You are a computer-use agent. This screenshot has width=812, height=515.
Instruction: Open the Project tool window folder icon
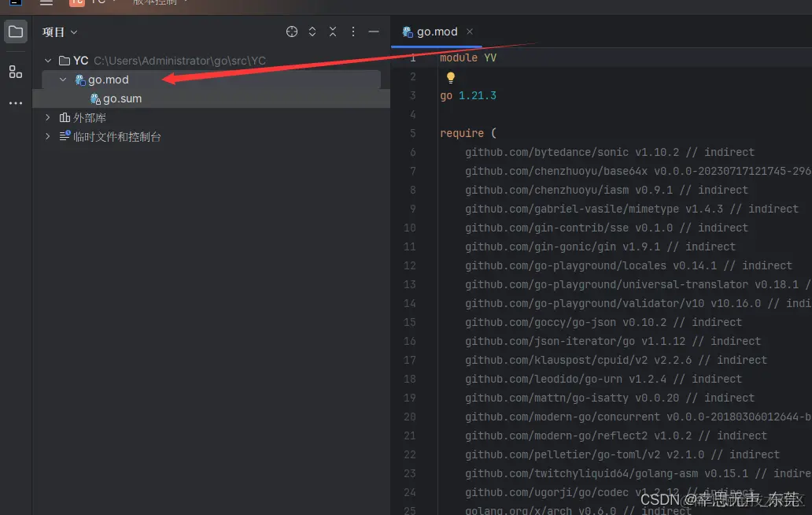pos(16,31)
